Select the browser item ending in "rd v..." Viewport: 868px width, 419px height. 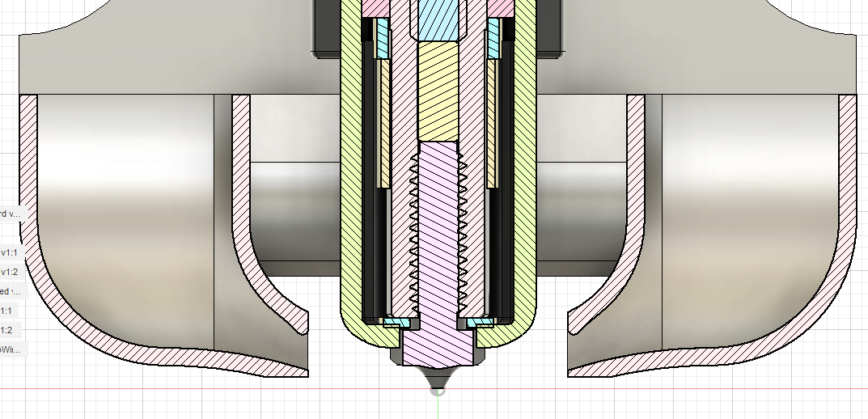coord(13,214)
